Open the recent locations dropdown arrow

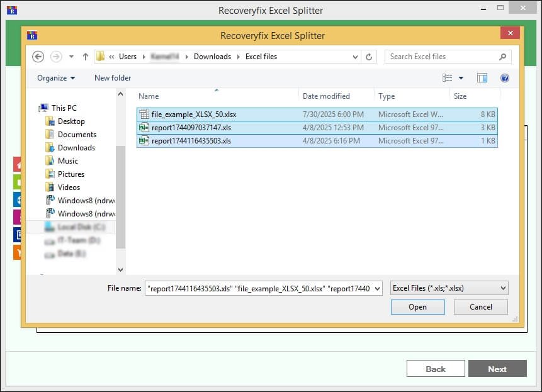point(71,57)
